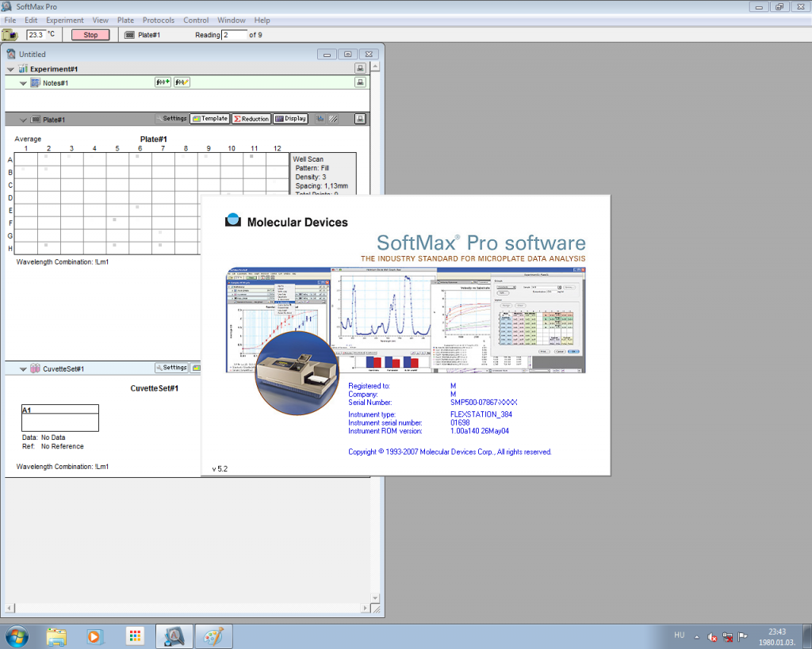Collapse the Plate#1 section

click(23, 120)
